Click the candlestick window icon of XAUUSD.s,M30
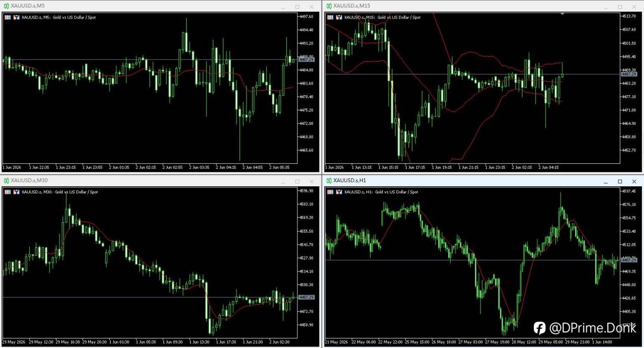 (x=6, y=180)
